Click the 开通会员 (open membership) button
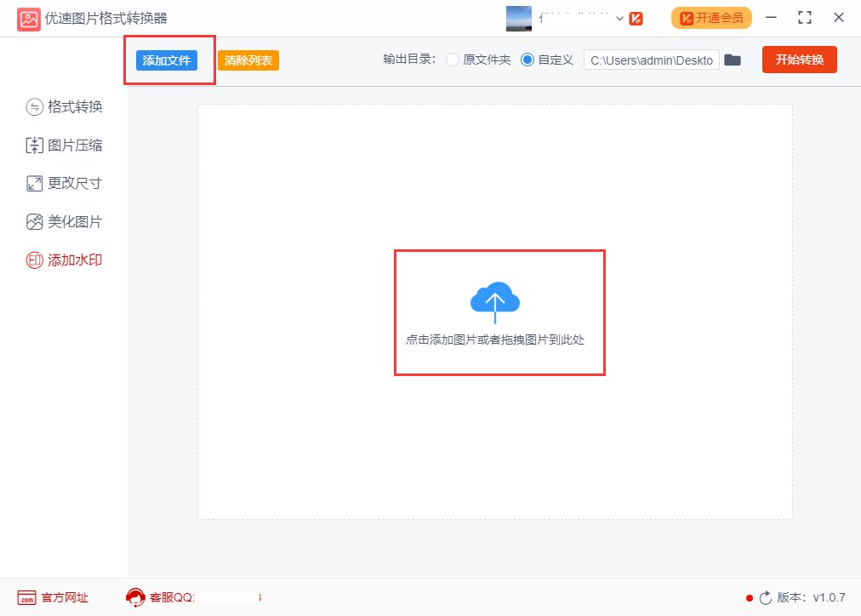Image resolution: width=861 pixels, height=616 pixels. (710, 17)
